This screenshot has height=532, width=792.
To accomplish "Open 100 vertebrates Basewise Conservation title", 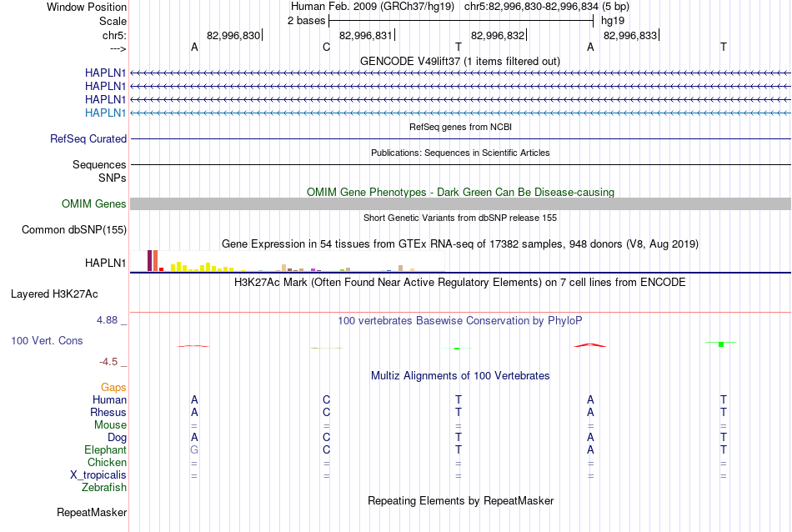I will (x=459, y=320).
